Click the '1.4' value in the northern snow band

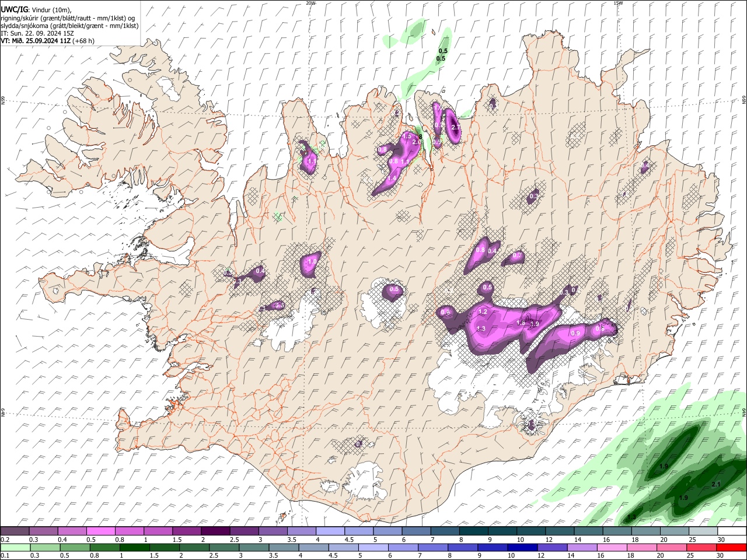coord(393,178)
